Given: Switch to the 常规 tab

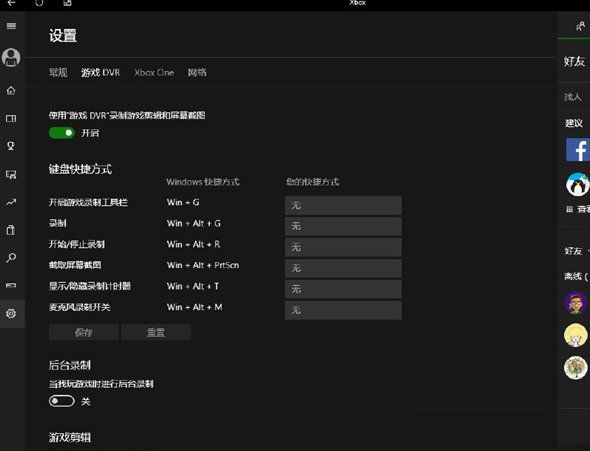Looking at the screenshot, I should (58, 72).
